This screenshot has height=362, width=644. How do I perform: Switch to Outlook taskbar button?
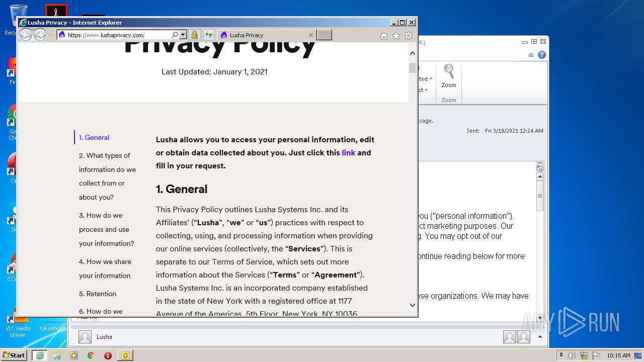(125, 355)
